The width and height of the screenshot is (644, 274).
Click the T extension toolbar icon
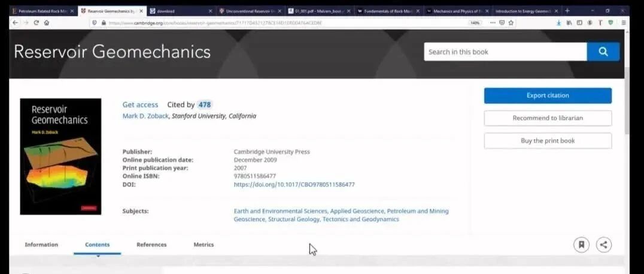point(600,23)
